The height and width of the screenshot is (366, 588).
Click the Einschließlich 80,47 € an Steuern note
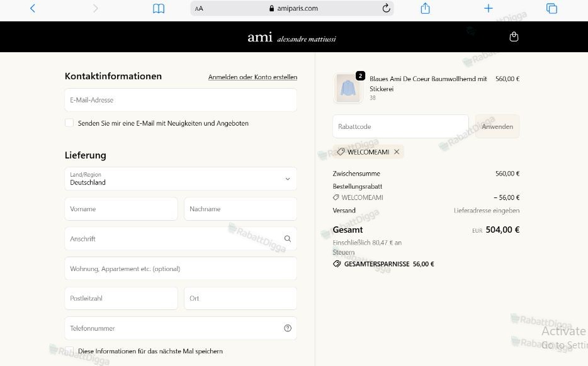tap(367, 247)
